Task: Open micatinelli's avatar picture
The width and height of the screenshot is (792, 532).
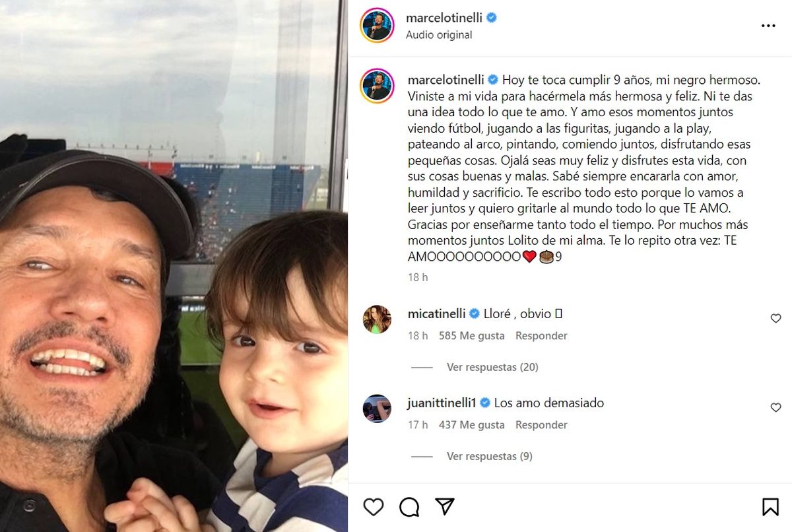Action: pos(378,319)
